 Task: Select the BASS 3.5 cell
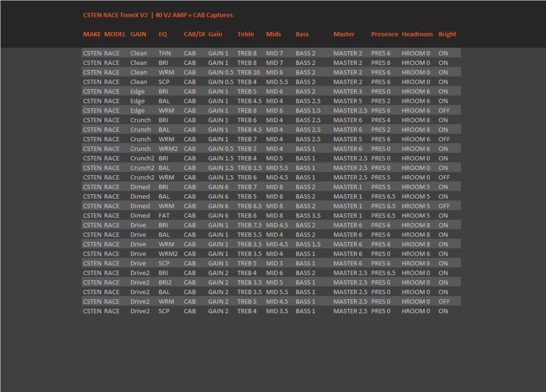308,216
